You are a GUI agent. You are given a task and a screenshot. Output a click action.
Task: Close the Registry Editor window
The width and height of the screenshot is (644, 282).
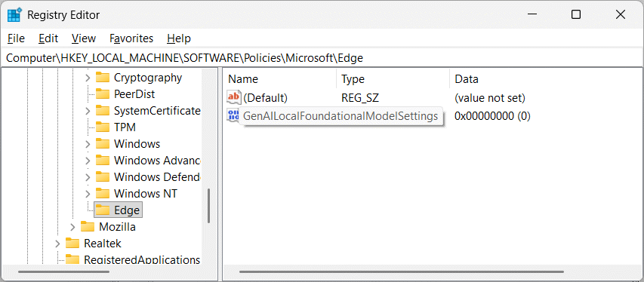coord(621,15)
